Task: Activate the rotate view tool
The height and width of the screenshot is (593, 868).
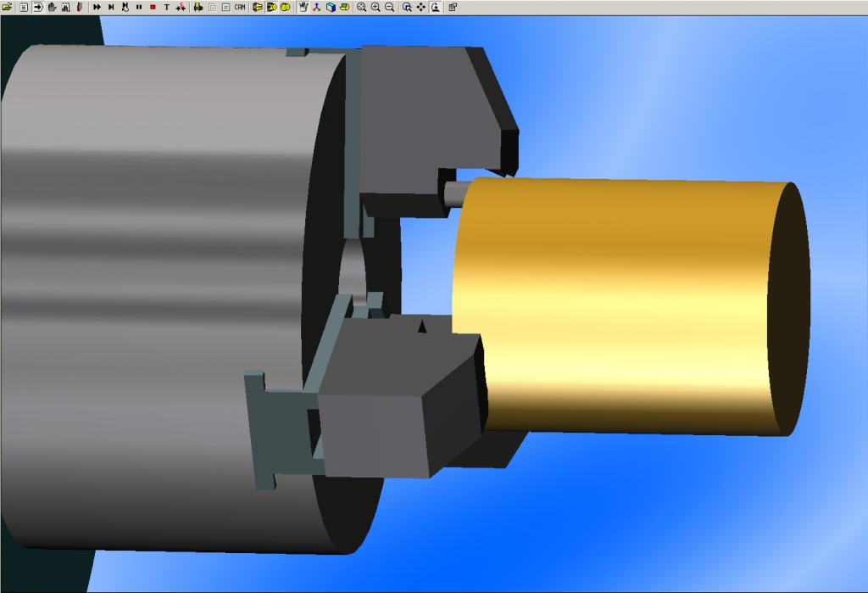Action: (435, 7)
